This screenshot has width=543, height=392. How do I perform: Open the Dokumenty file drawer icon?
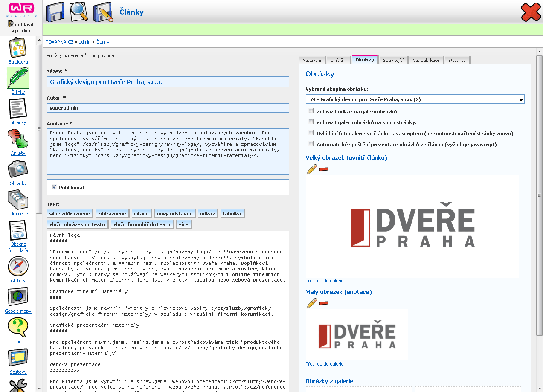point(18,200)
